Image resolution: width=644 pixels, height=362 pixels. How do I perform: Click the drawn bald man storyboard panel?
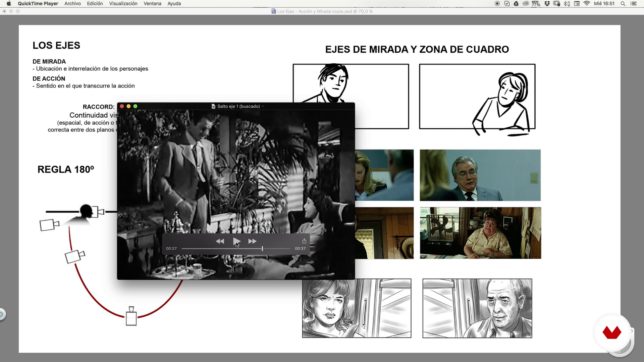point(477,308)
